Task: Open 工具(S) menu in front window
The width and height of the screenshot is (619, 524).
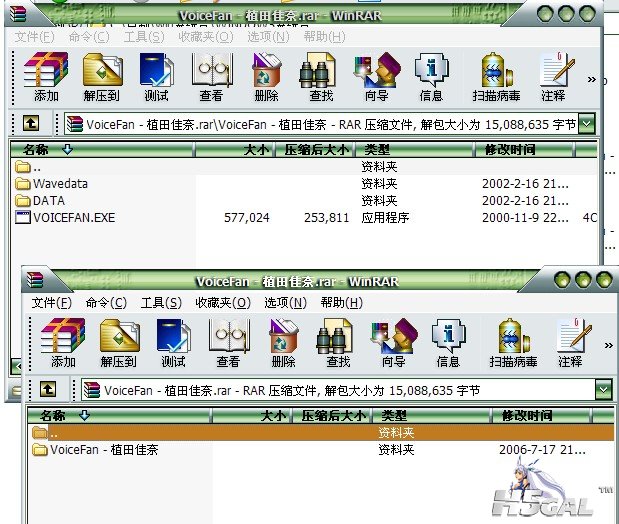Action: [x=161, y=303]
